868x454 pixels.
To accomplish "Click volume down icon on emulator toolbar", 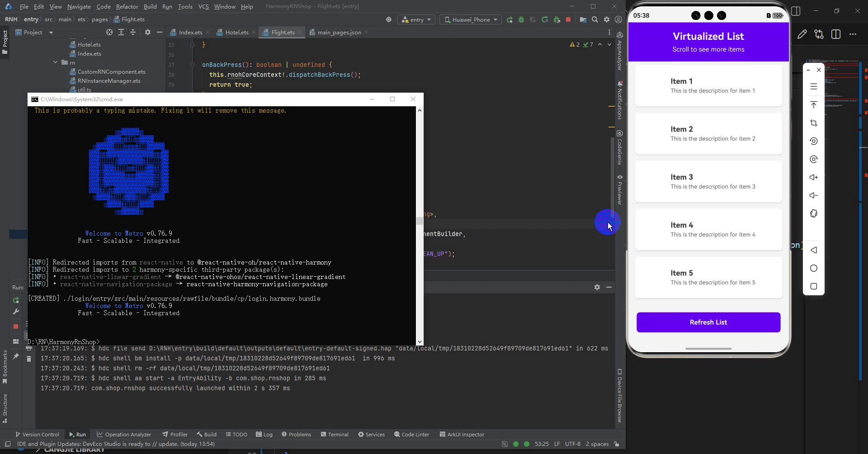I will (814, 195).
